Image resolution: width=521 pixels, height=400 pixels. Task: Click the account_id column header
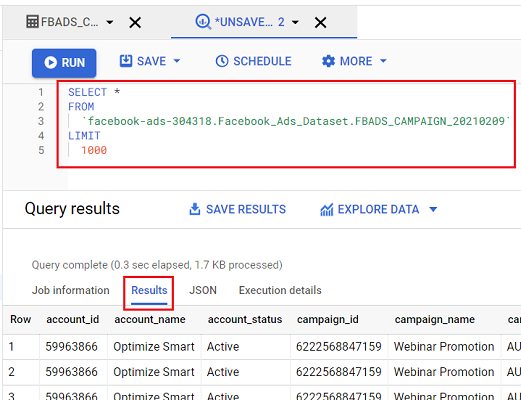point(73,319)
